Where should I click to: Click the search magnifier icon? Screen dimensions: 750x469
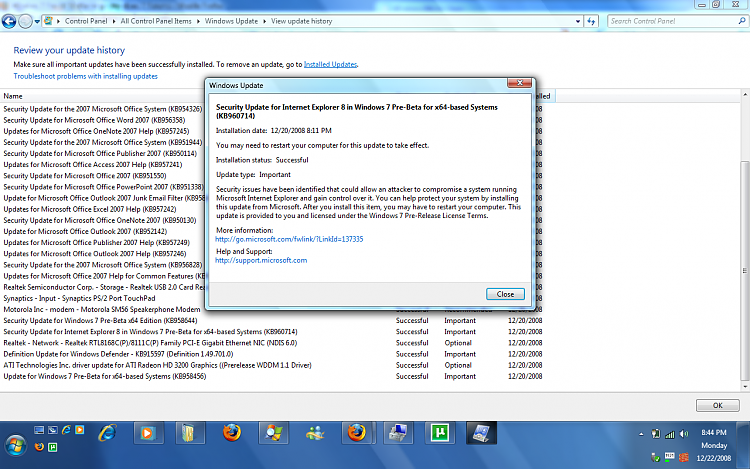pos(742,21)
